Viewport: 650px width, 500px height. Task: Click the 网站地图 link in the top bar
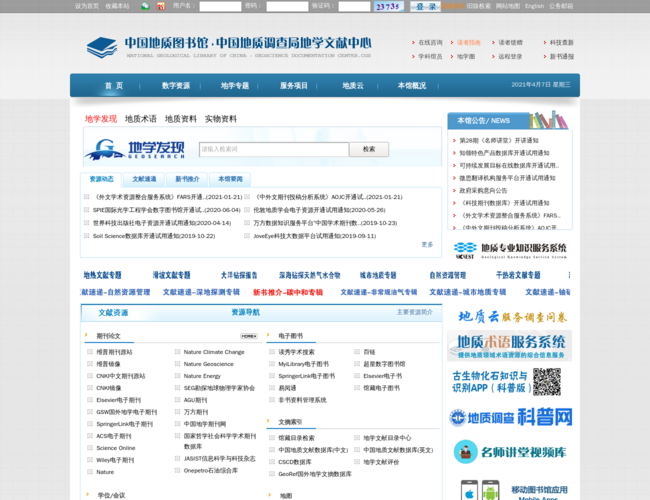pyautogui.click(x=508, y=6)
